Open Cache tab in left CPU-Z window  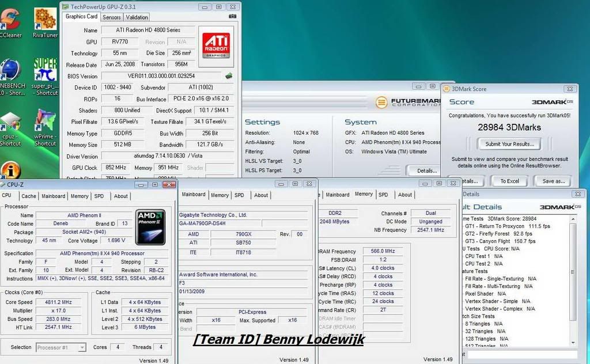tap(29, 196)
